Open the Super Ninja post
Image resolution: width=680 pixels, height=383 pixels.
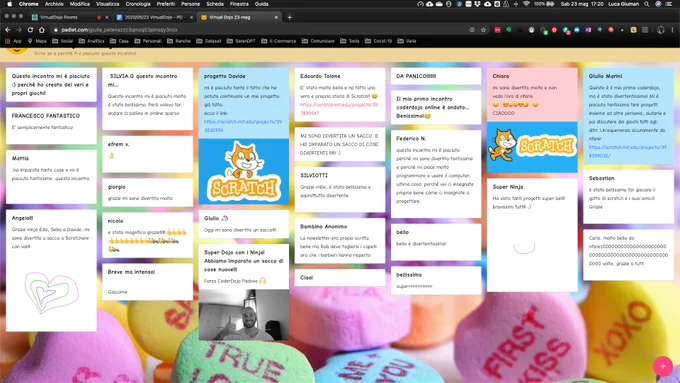pyautogui.click(x=532, y=234)
